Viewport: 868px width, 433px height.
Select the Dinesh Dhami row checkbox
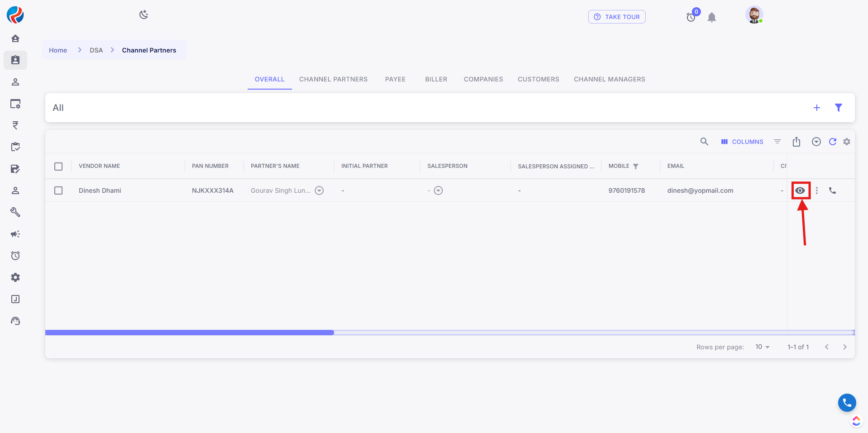tap(58, 190)
